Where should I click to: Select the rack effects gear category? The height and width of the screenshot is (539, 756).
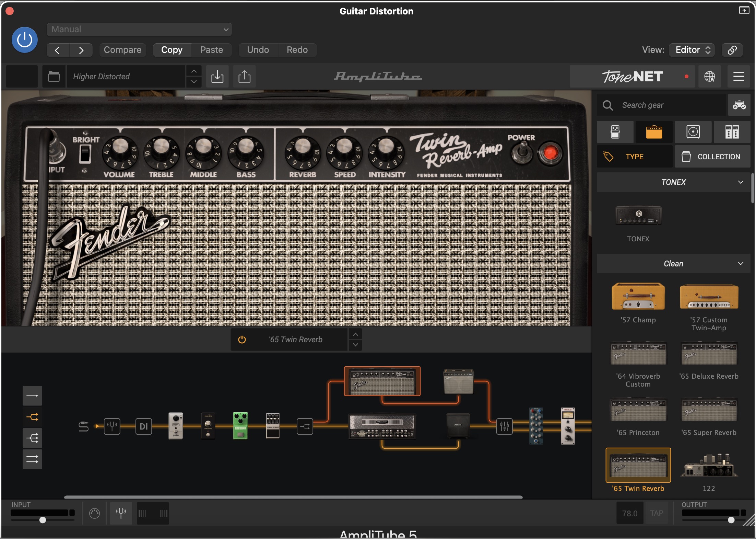point(732,132)
